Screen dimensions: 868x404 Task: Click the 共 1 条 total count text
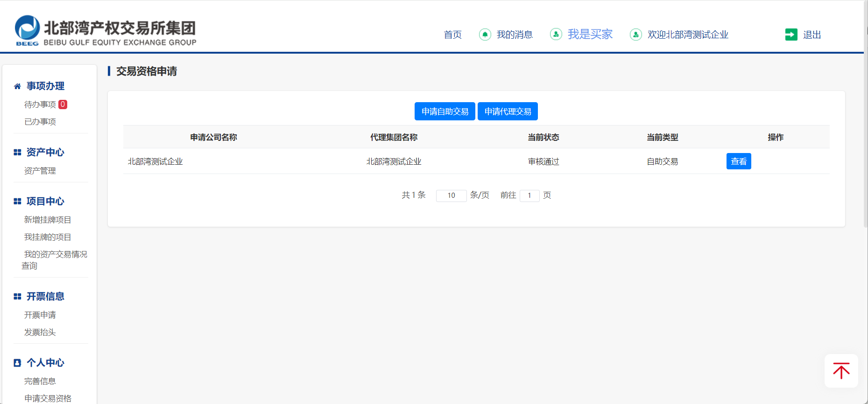click(414, 195)
